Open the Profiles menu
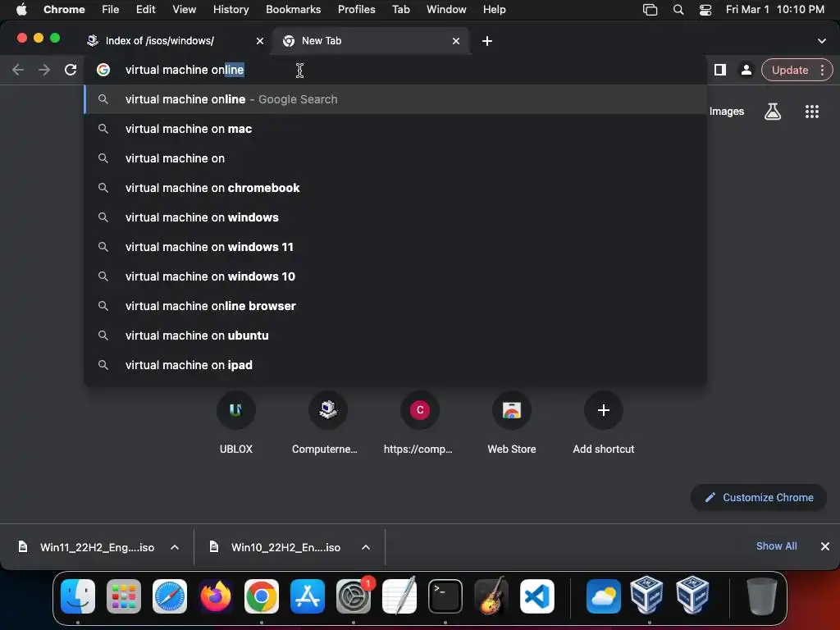The width and height of the screenshot is (840, 630). tap(356, 9)
